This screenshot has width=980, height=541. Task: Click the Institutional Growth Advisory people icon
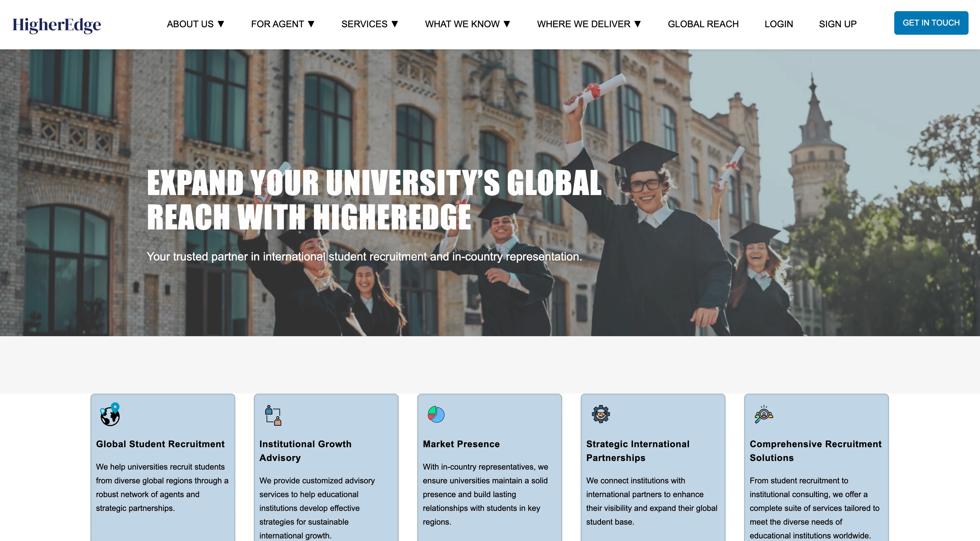[x=273, y=415]
